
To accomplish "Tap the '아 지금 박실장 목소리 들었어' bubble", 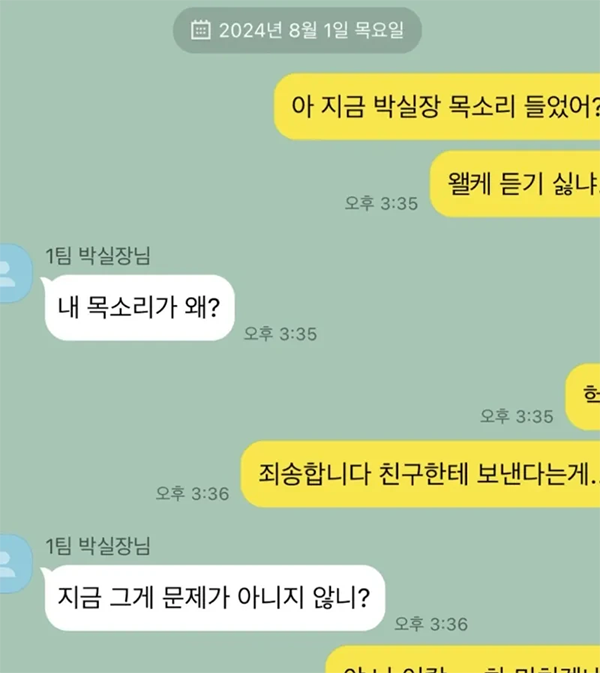I will point(437,106).
